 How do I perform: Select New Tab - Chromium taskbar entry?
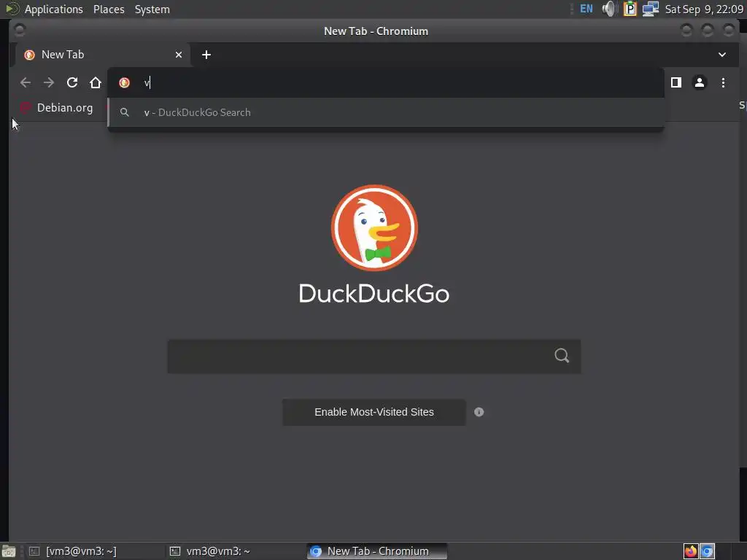(x=376, y=551)
